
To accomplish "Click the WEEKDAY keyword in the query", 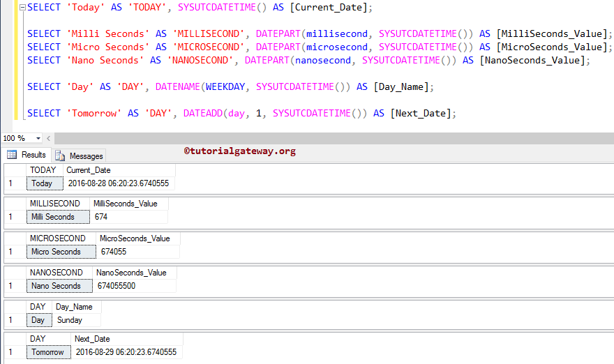I will coord(225,87).
